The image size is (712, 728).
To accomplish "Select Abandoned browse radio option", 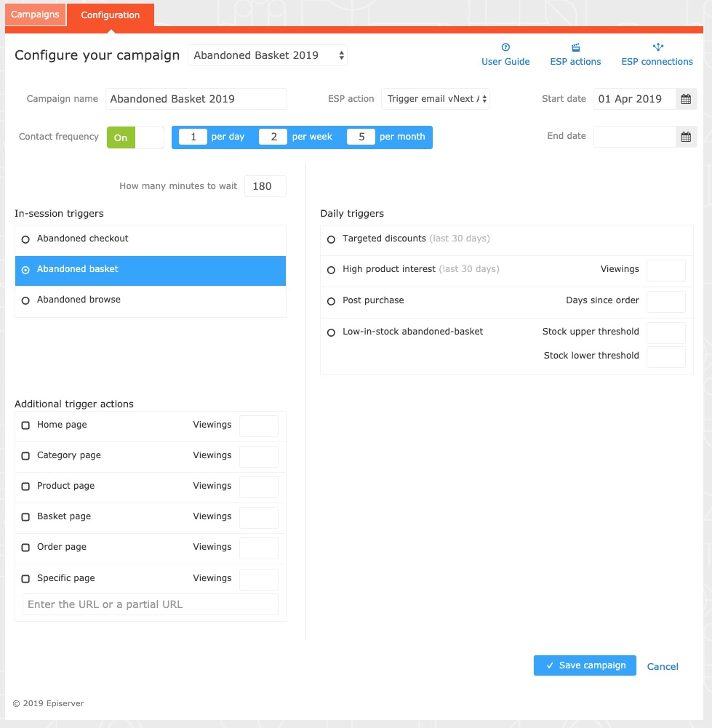I will pyautogui.click(x=26, y=300).
